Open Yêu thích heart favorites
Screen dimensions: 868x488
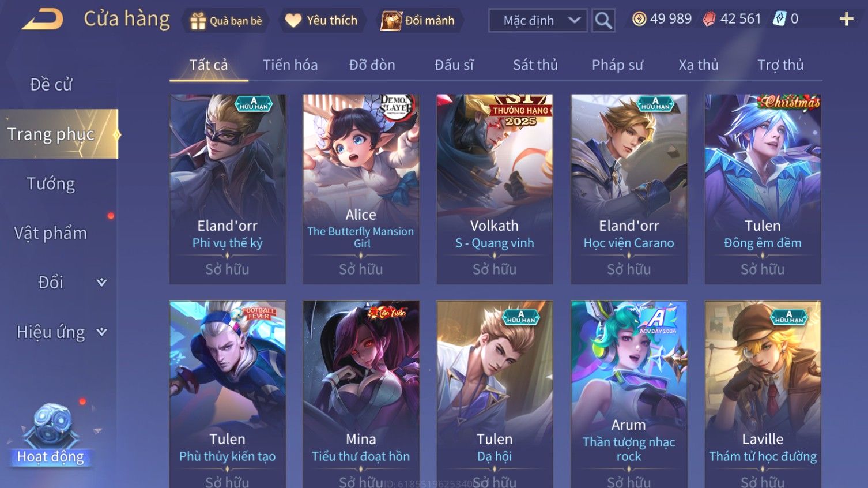pos(293,21)
